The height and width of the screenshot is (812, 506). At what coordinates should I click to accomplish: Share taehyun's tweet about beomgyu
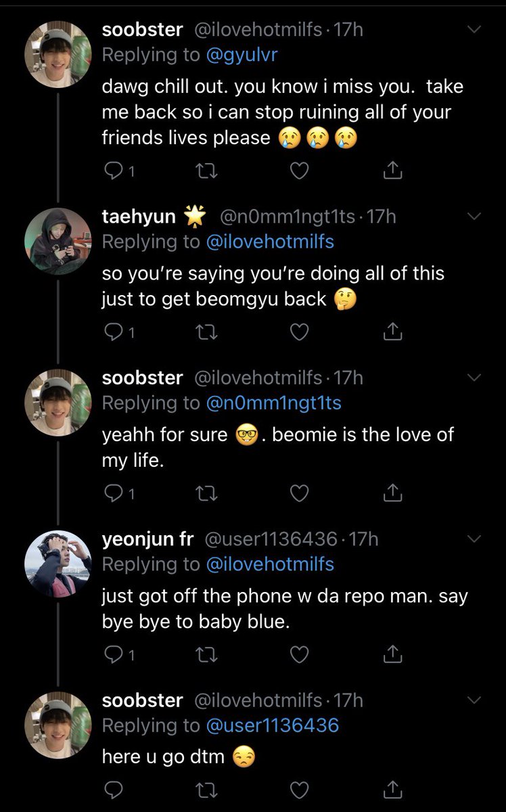pyautogui.click(x=392, y=332)
